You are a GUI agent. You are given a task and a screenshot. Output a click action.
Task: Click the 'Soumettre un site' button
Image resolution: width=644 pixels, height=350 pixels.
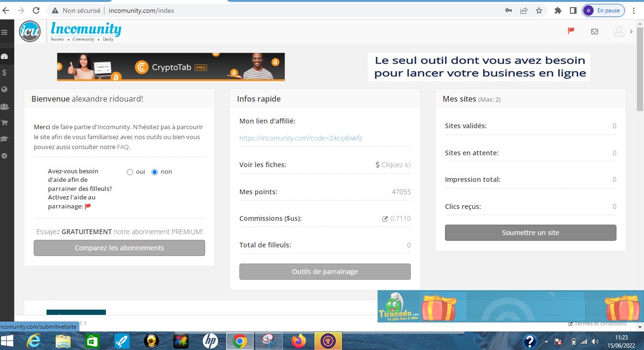coord(530,233)
